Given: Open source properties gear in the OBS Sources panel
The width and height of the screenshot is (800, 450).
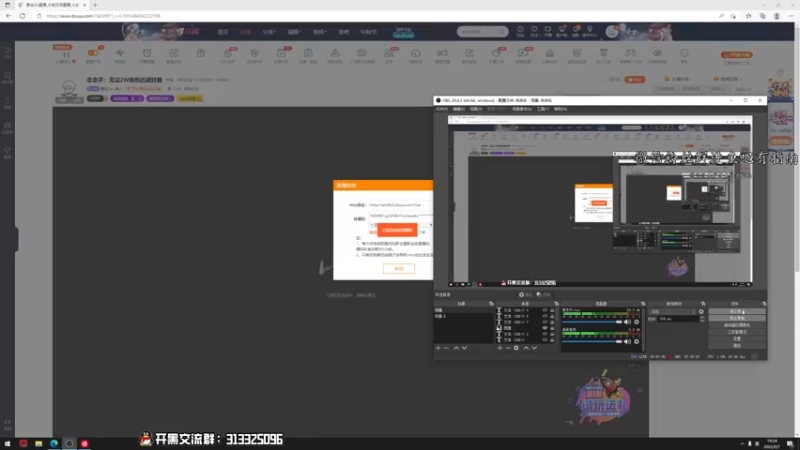Looking at the screenshot, I should tap(516, 348).
